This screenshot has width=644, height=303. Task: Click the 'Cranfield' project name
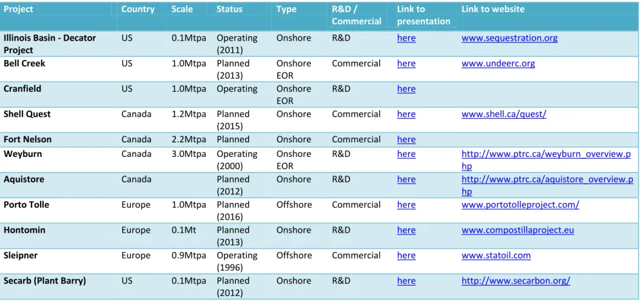click(x=22, y=89)
